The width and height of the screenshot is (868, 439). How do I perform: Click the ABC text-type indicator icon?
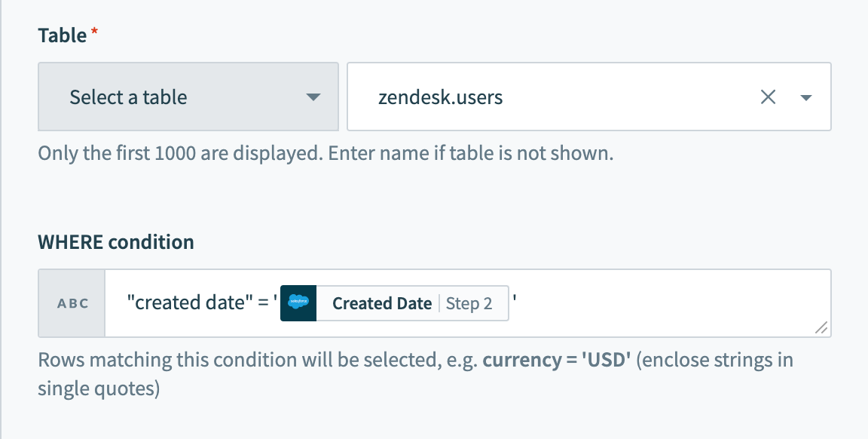click(x=71, y=302)
